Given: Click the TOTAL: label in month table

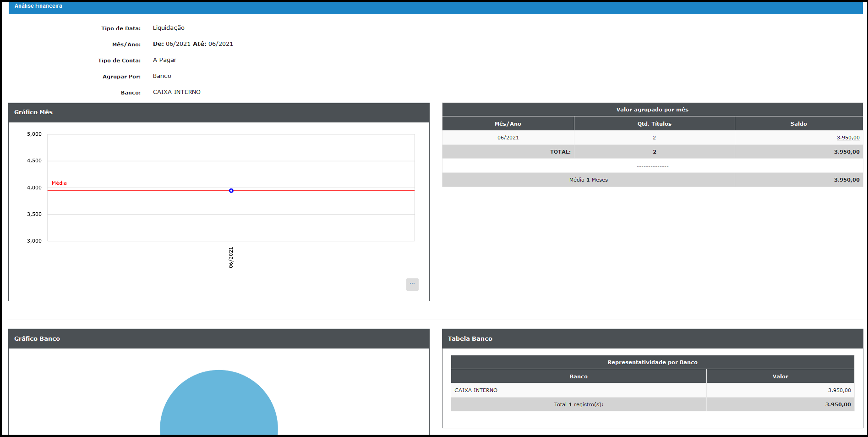Looking at the screenshot, I should click(560, 152).
